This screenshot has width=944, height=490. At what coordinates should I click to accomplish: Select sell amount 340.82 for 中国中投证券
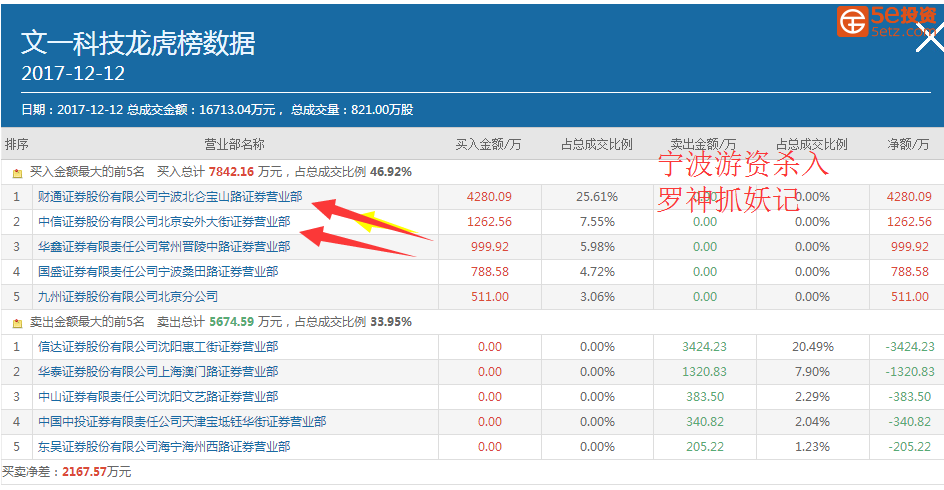pyautogui.click(x=705, y=421)
